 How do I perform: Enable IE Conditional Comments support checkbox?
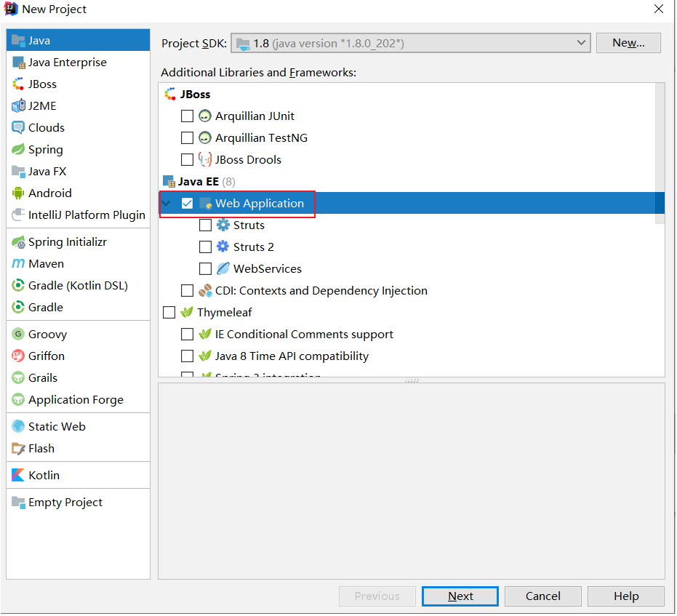[x=188, y=335]
